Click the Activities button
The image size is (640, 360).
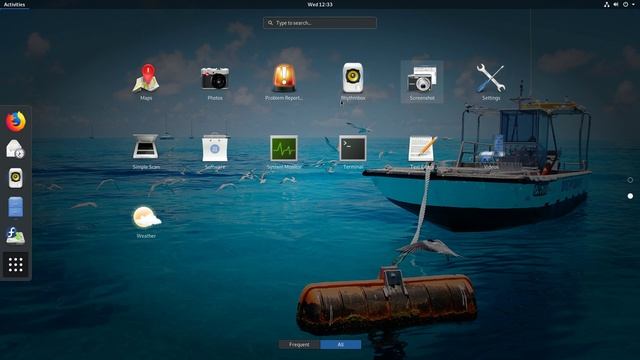click(14, 4)
